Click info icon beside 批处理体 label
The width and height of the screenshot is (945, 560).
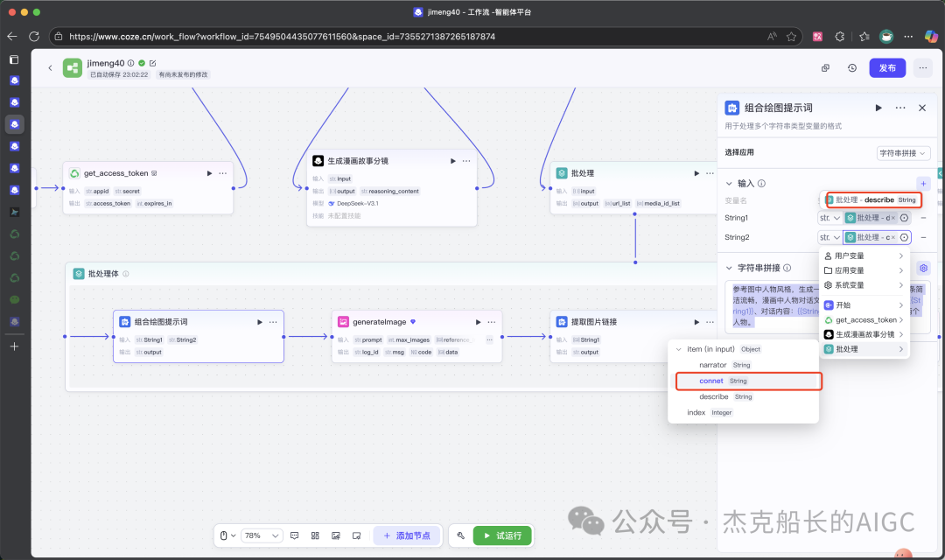[x=125, y=274]
